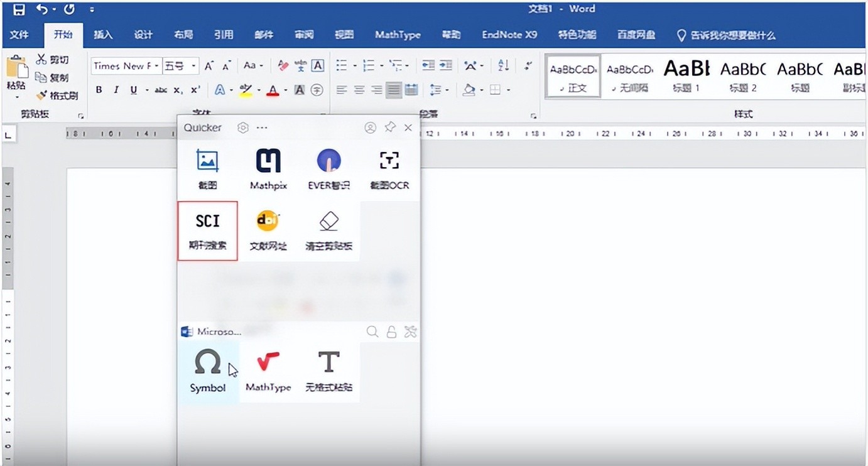Switch to the 插入 ribbon tab
This screenshot has width=868, height=466.
tap(103, 35)
